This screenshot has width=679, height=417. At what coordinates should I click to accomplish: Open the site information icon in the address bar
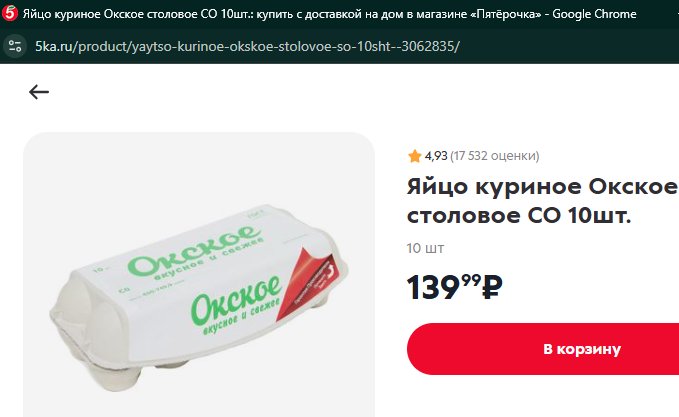pos(15,46)
